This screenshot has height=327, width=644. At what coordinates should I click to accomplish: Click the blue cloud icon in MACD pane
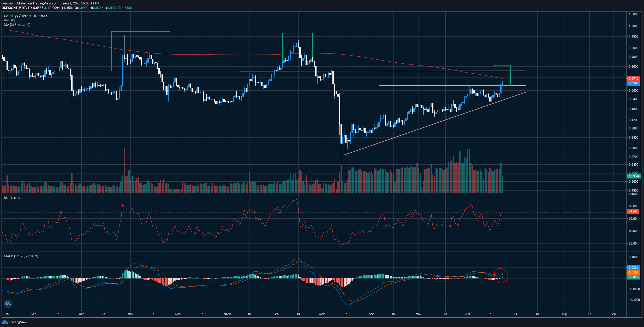point(8,304)
